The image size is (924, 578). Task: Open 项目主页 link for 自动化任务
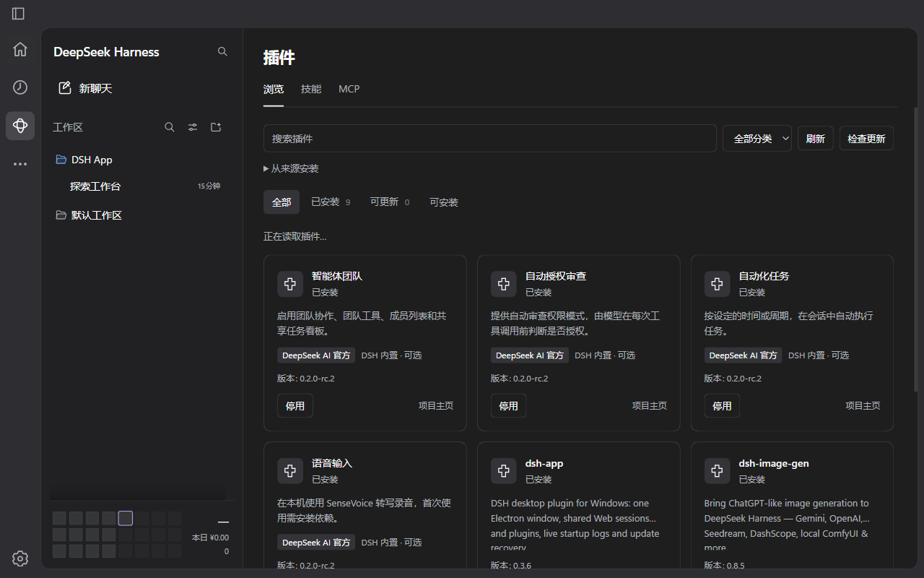click(863, 406)
